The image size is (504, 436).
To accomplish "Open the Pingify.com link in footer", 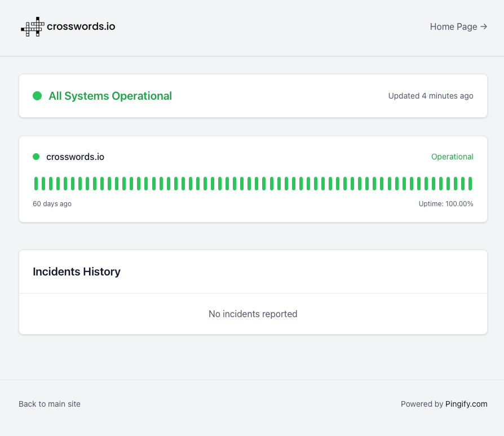I will [466, 404].
